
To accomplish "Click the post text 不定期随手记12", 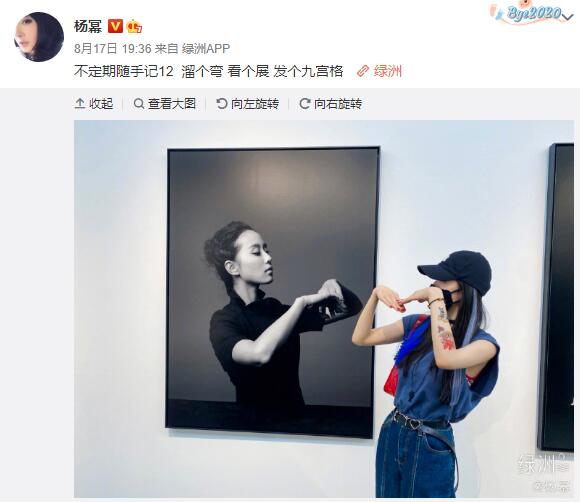I will tap(124, 71).
